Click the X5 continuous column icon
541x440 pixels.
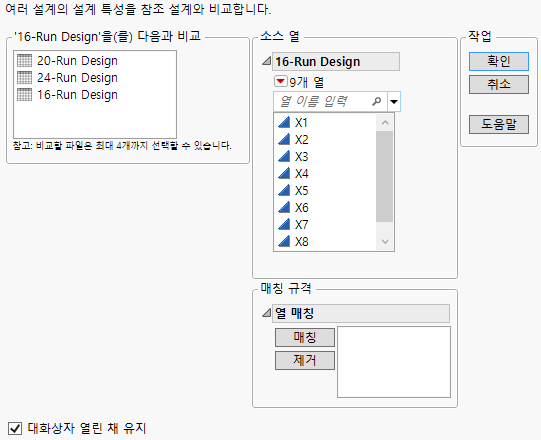(284, 190)
